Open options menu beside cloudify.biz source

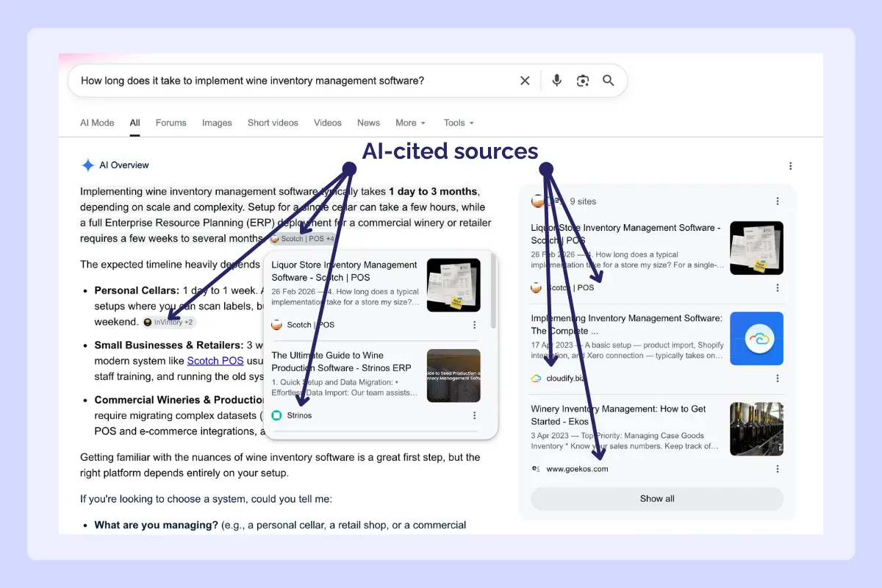pos(778,379)
